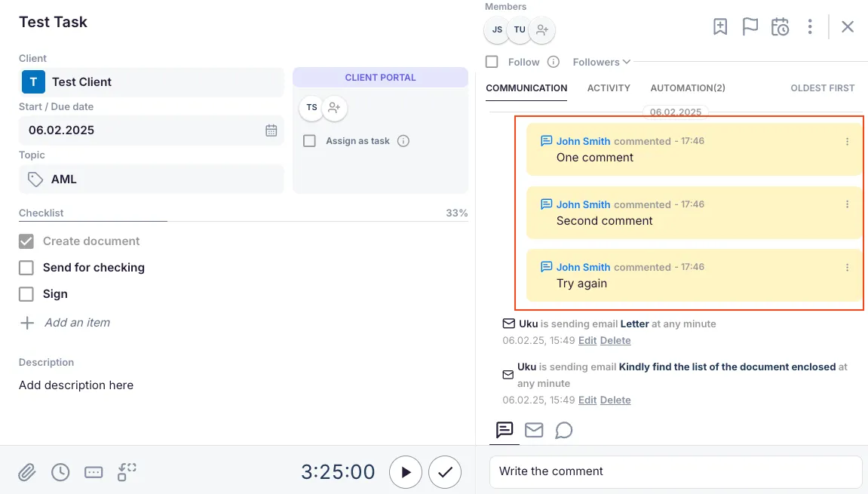Toggle Oldest First sort order

pos(822,88)
